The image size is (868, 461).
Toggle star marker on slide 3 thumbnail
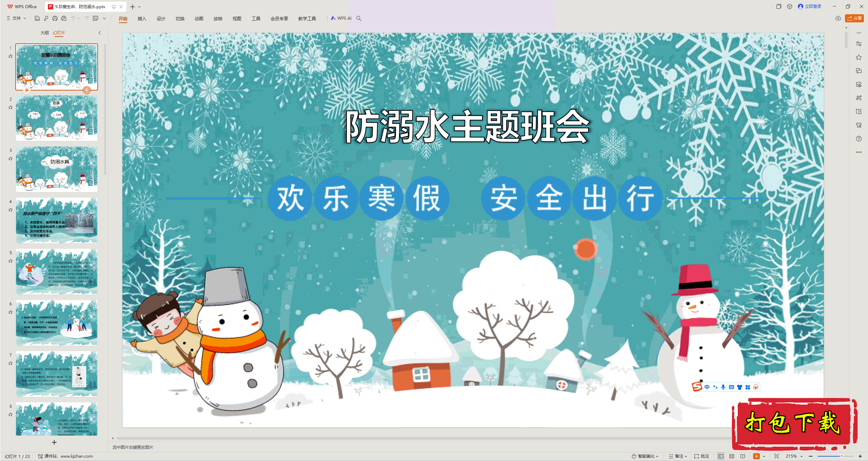(x=11, y=159)
